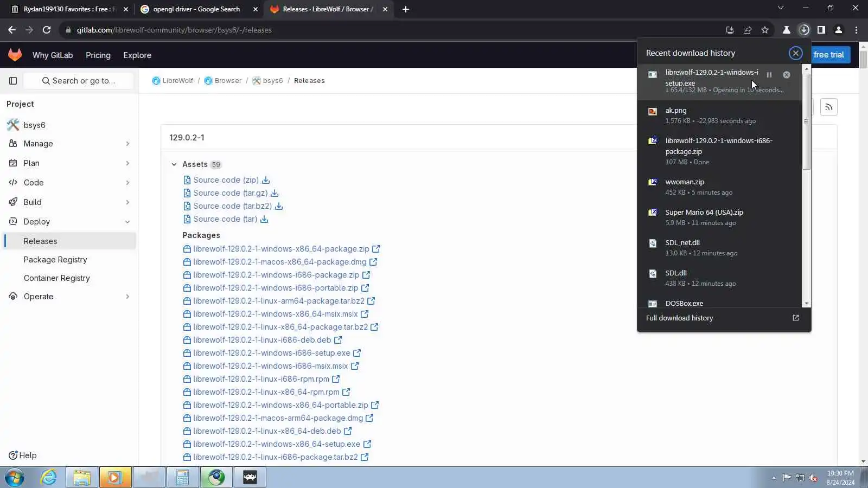Collapse the Assets 59 section
This screenshot has height=488, width=868.
point(174,164)
